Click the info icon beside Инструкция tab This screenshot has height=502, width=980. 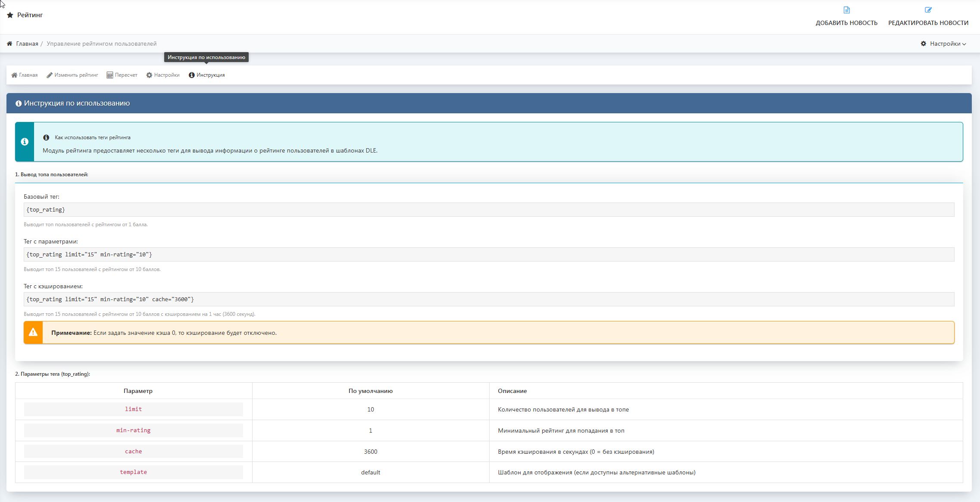point(191,75)
